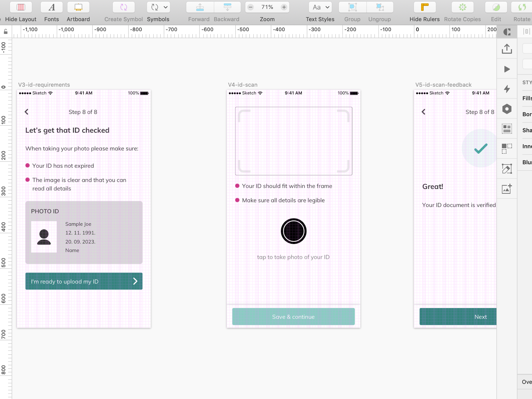Image resolution: width=532 pixels, height=399 pixels.
Task: Insert a new Artboard from toolbar
Action: [78, 7]
